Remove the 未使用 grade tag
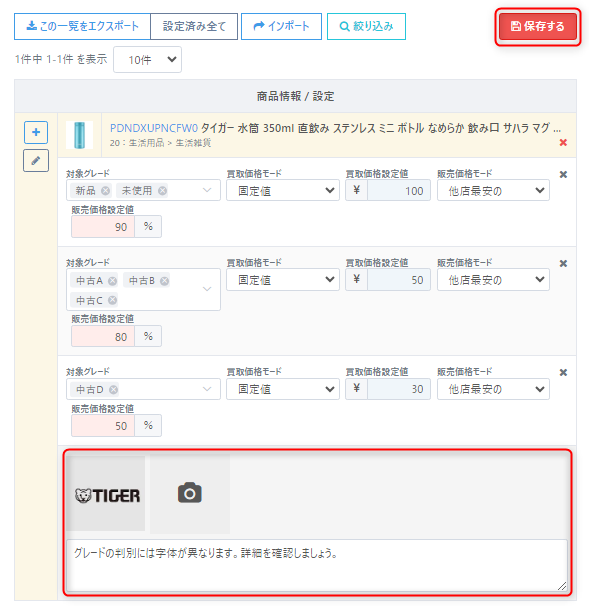The height and width of the screenshot is (606, 589). [x=162, y=191]
